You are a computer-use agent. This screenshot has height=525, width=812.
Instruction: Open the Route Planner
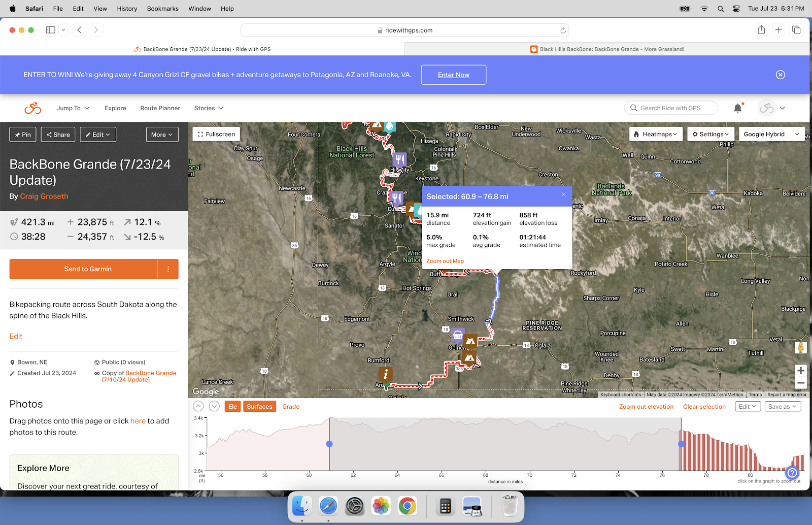(160, 108)
